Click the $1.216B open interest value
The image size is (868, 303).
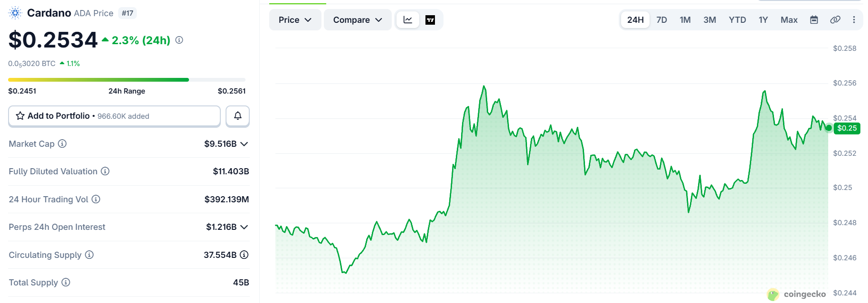[x=221, y=227]
